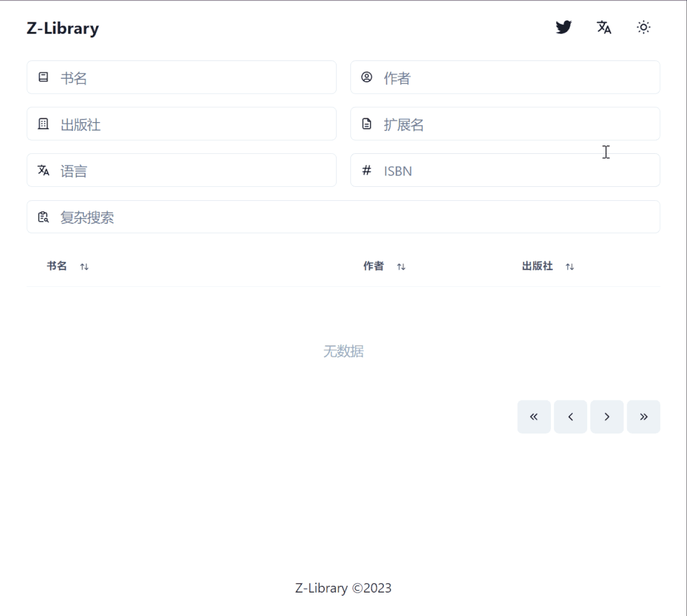Open the Twitter link icon

(x=564, y=27)
